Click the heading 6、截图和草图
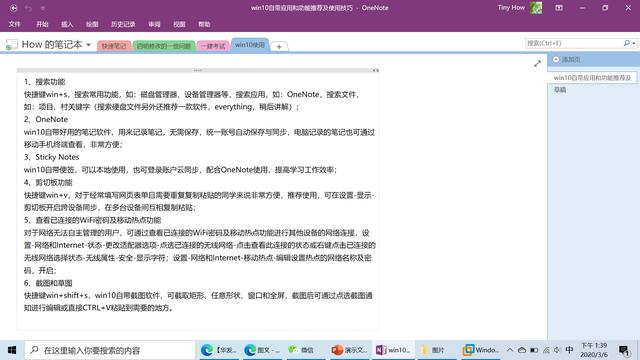 point(48,283)
